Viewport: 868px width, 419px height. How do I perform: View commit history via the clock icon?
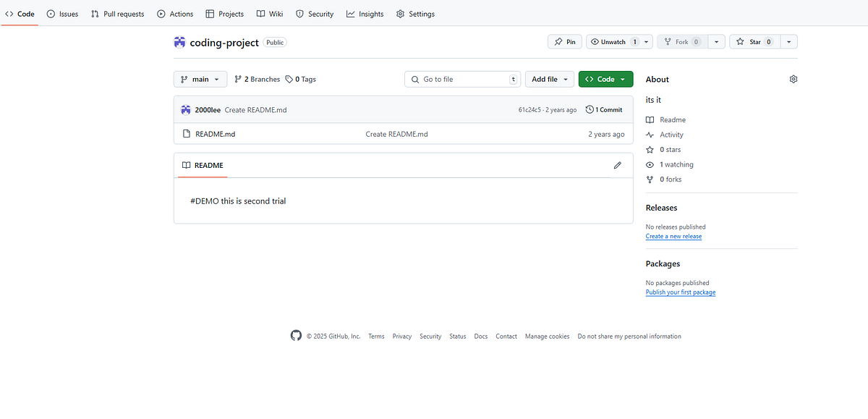pyautogui.click(x=590, y=109)
